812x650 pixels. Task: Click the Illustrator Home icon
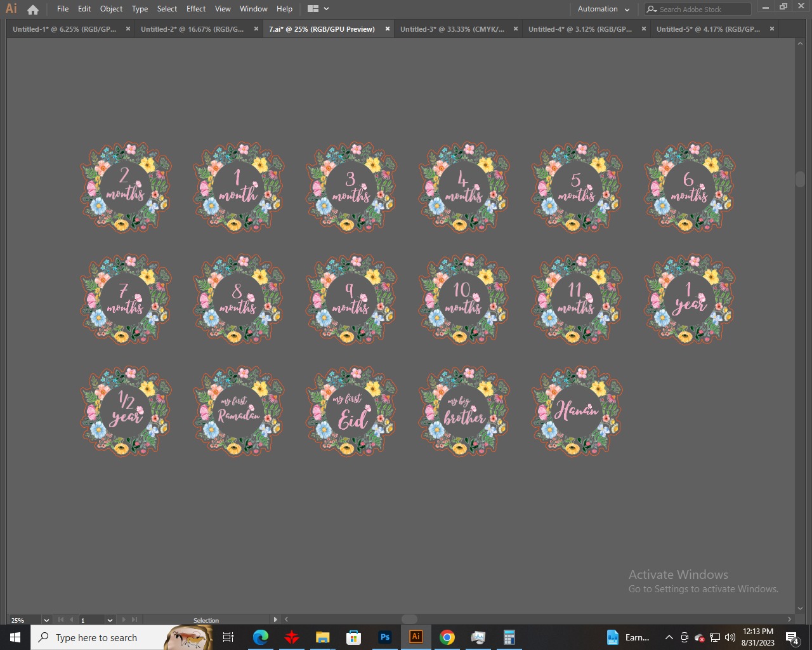pos(33,10)
